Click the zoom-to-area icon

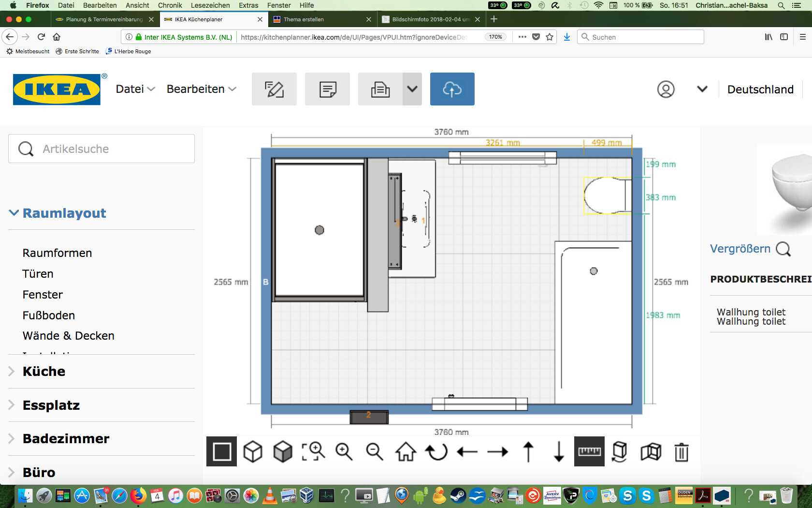313,452
